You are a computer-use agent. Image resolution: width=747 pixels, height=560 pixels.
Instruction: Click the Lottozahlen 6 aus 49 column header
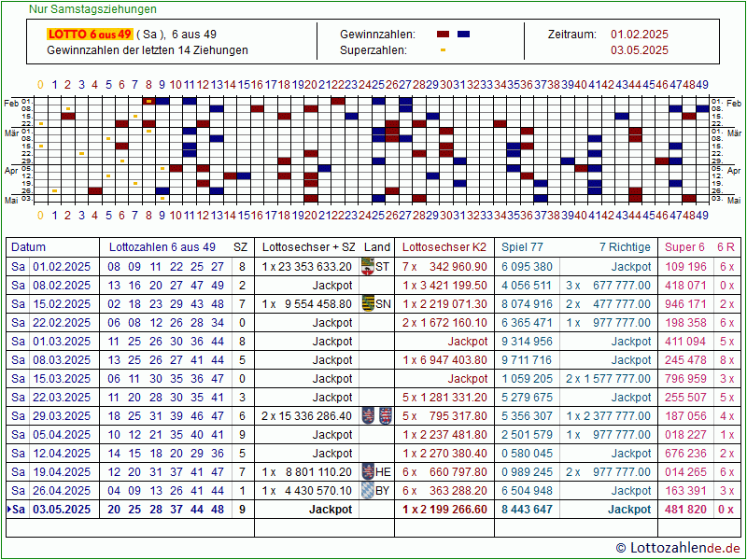[x=162, y=247]
